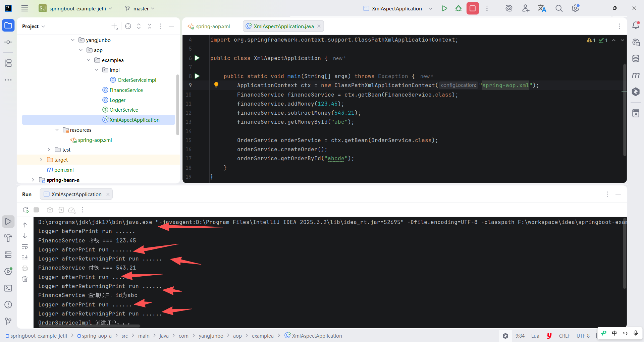This screenshot has width=644, height=342.
Task: Expand the target folder
Action: tap(41, 160)
